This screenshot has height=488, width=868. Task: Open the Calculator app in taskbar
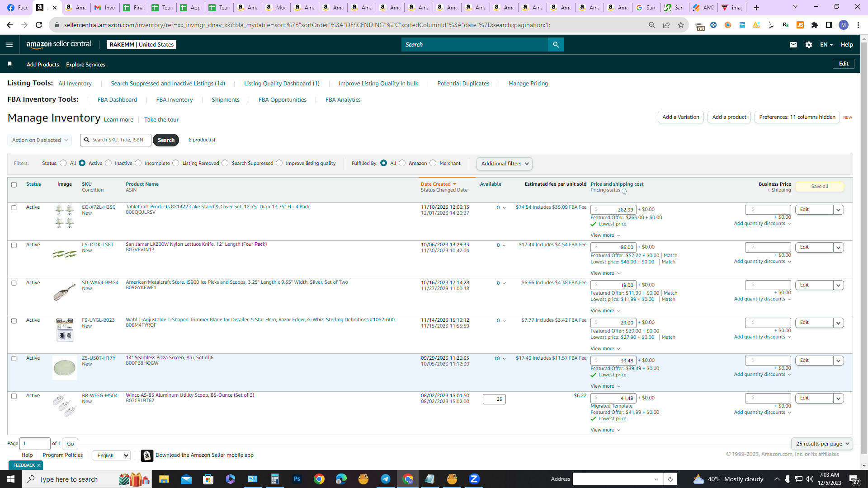274,479
